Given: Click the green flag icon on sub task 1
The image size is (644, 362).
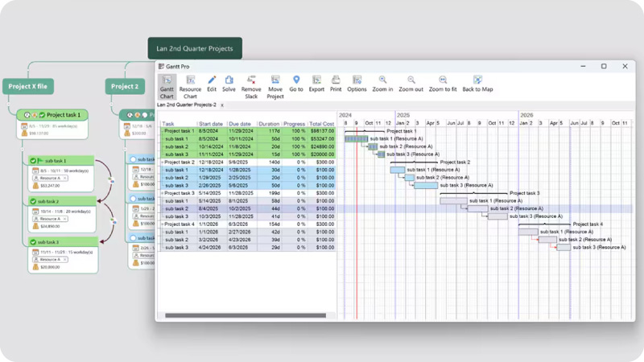Looking at the screenshot, I should (39, 160).
